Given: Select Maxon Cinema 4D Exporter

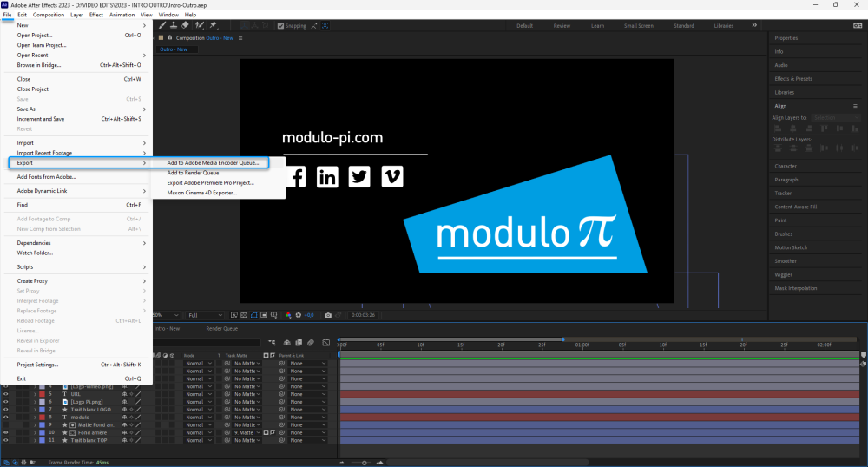Looking at the screenshot, I should click(202, 193).
